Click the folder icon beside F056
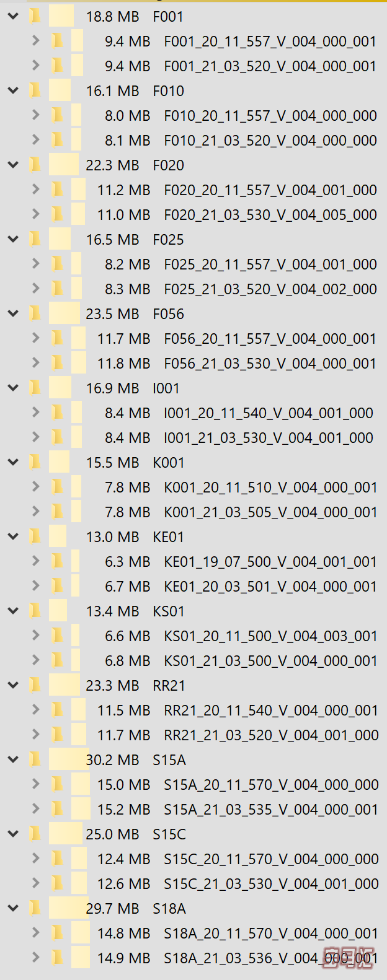The height and width of the screenshot is (980, 387). pyautogui.click(x=35, y=314)
